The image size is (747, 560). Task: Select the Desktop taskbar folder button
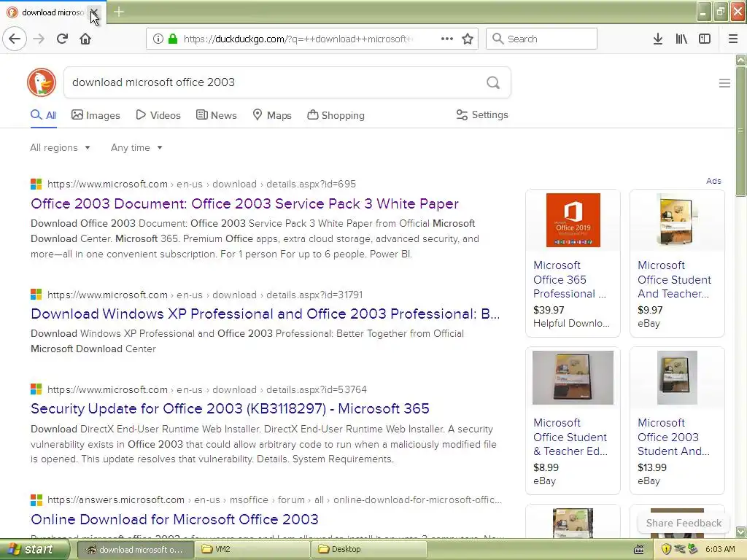(369, 549)
